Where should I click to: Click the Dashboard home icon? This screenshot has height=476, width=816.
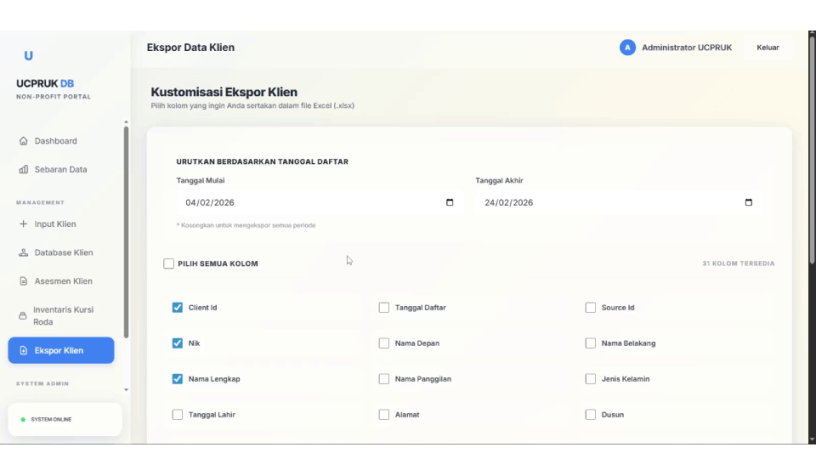(24, 141)
